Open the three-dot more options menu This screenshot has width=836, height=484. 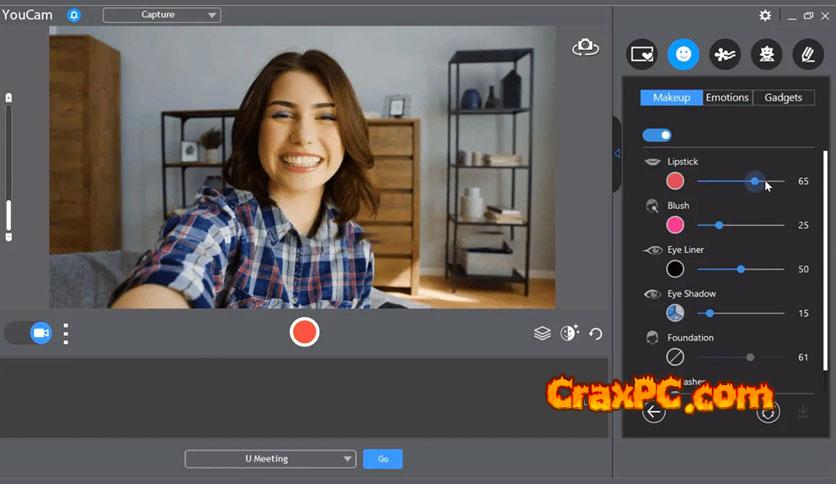point(66,333)
